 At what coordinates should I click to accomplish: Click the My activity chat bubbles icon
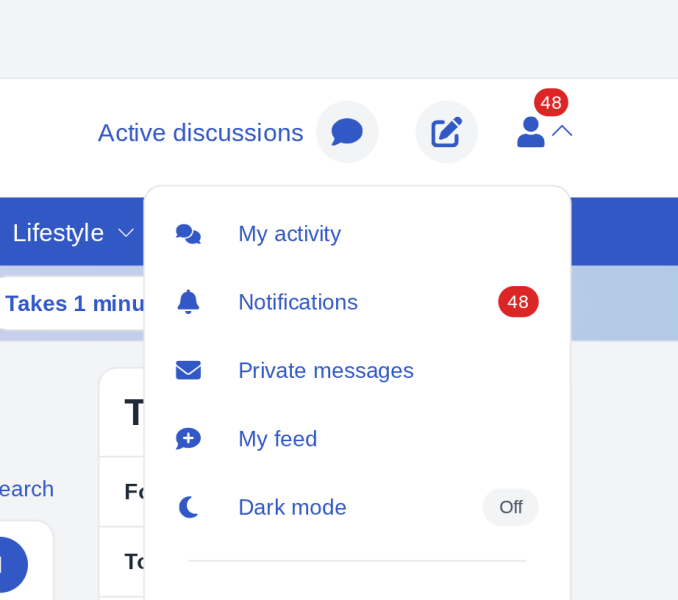click(188, 234)
